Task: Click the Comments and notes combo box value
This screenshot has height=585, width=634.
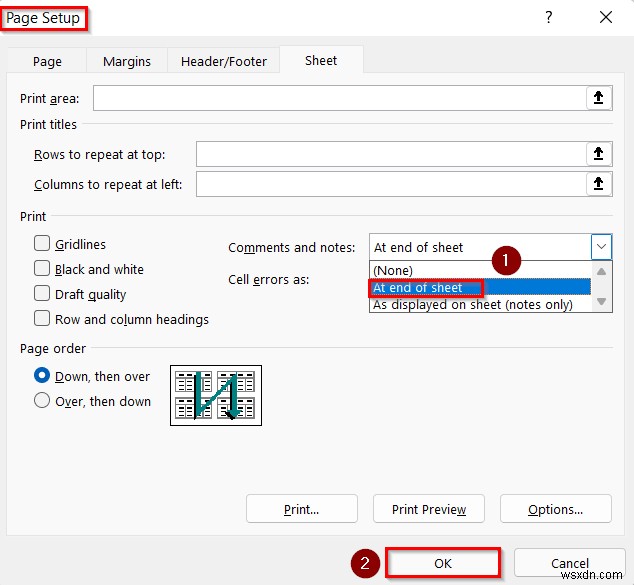Action: point(480,247)
